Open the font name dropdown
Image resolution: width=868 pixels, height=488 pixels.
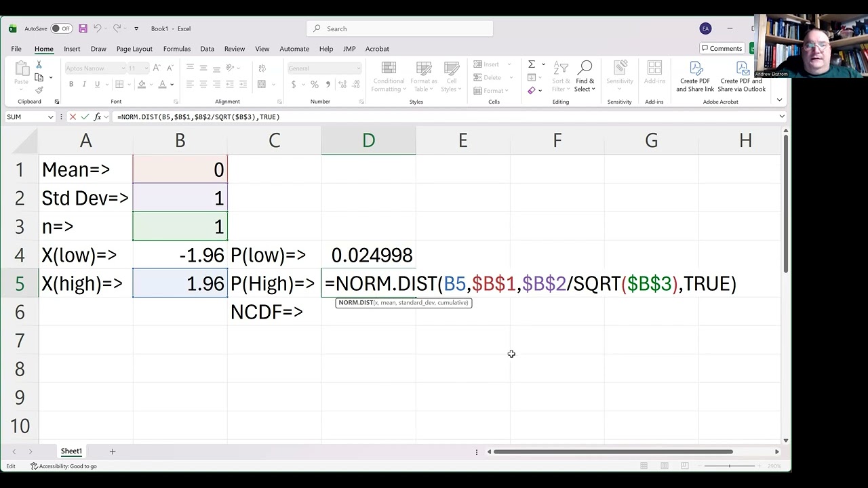point(123,68)
